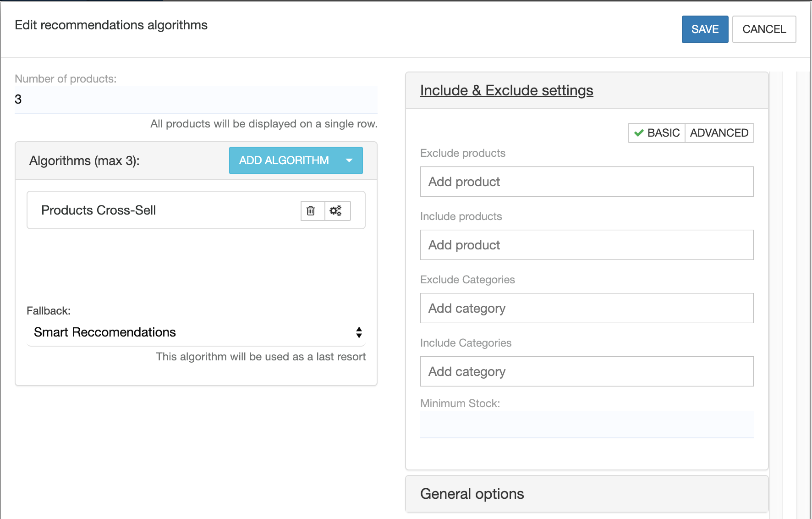Click the 'Minimum Stock:' label
Screen dimensions: 812x519
(460, 403)
